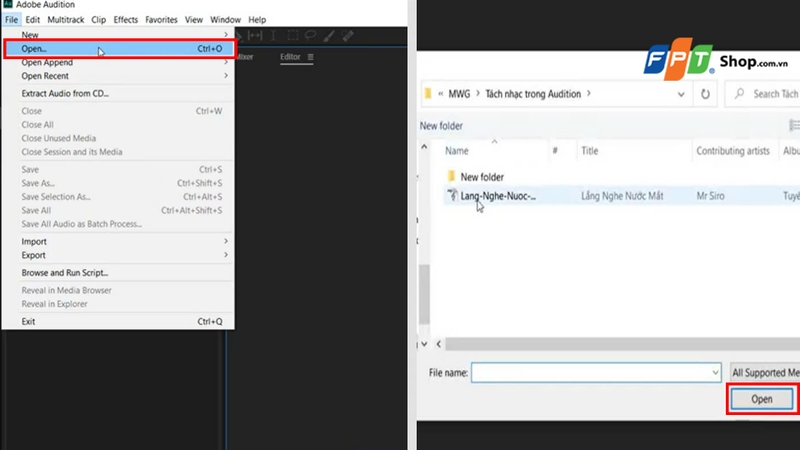Select the Spot Healing Brush tool
800x450 pixels.
pos(347,35)
